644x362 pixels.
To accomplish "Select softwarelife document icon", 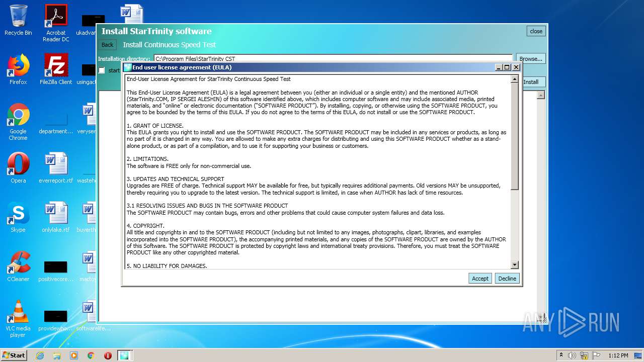I will [x=90, y=316].
